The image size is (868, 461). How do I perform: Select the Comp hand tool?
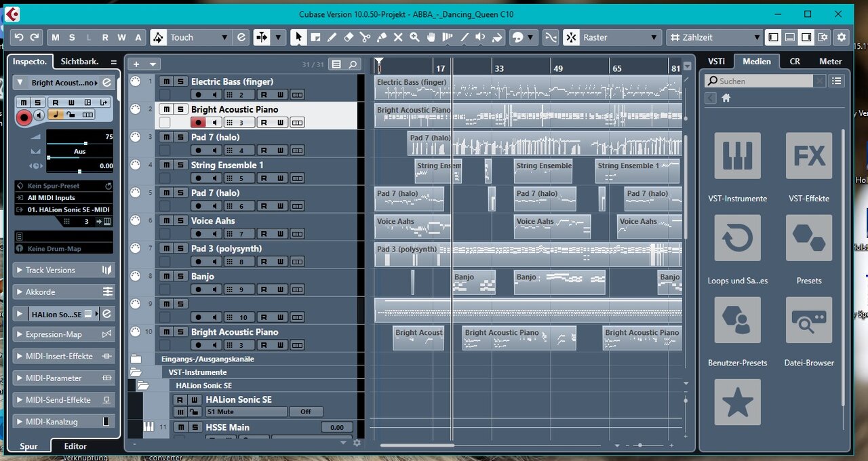click(x=431, y=37)
